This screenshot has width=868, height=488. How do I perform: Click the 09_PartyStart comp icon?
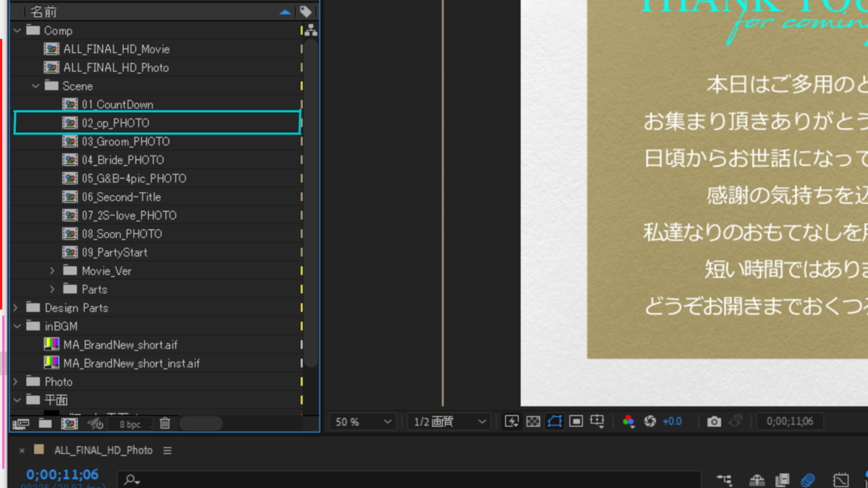[x=69, y=252]
